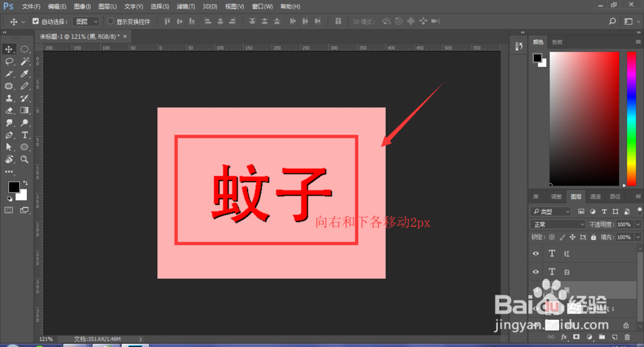Open the 不透明度 slider arrow
Image resolution: width=644 pixels, height=347 pixels.
[638, 224]
